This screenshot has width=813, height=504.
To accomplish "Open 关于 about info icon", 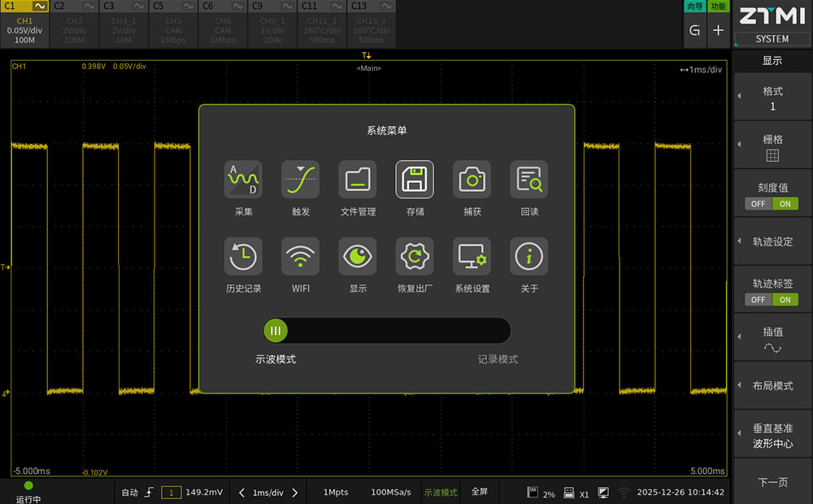I will point(529,257).
